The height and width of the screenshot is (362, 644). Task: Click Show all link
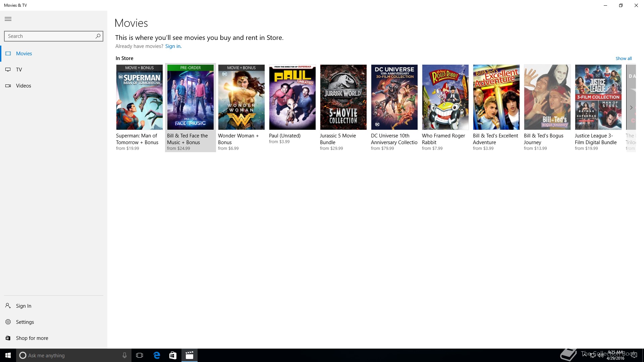coord(624,58)
